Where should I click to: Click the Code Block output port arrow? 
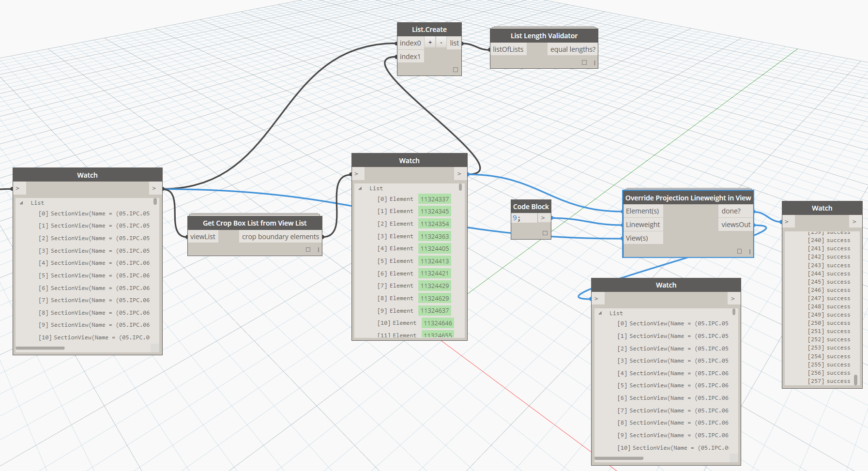(543, 218)
